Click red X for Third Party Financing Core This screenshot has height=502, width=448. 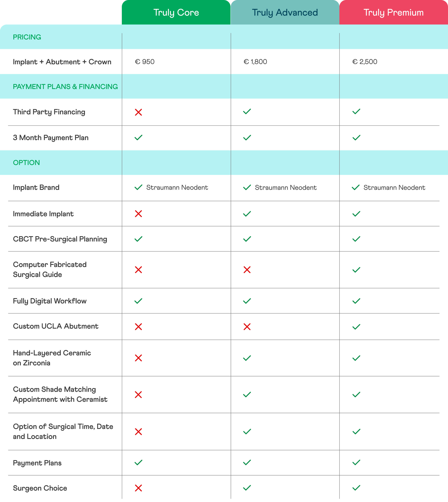click(x=138, y=112)
